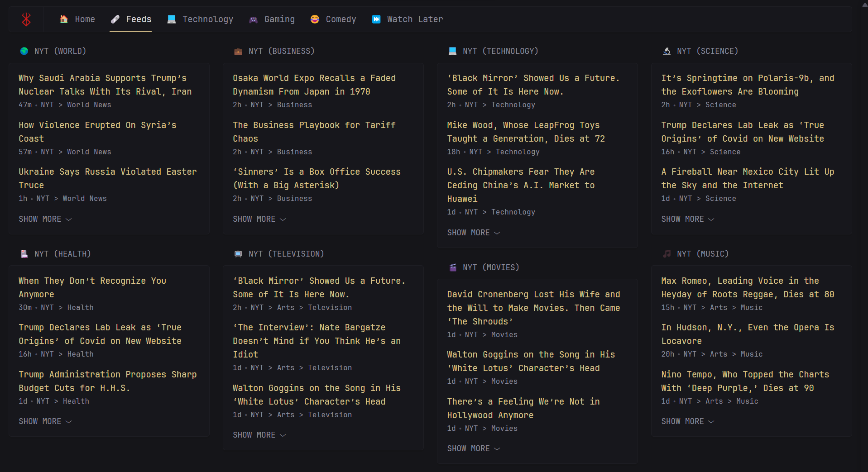Click the hospital icon beside NYT (HEALTH)
The image size is (868, 472).
[x=24, y=254]
